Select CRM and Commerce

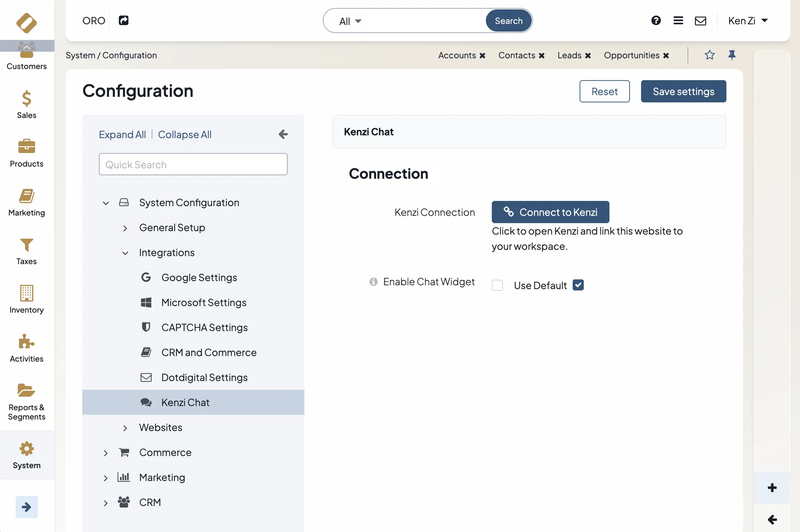pyautogui.click(x=209, y=353)
